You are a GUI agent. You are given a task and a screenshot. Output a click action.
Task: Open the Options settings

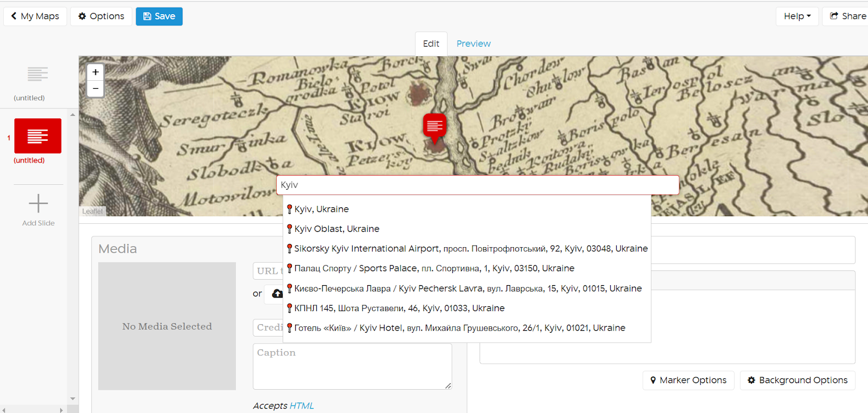pyautogui.click(x=101, y=16)
